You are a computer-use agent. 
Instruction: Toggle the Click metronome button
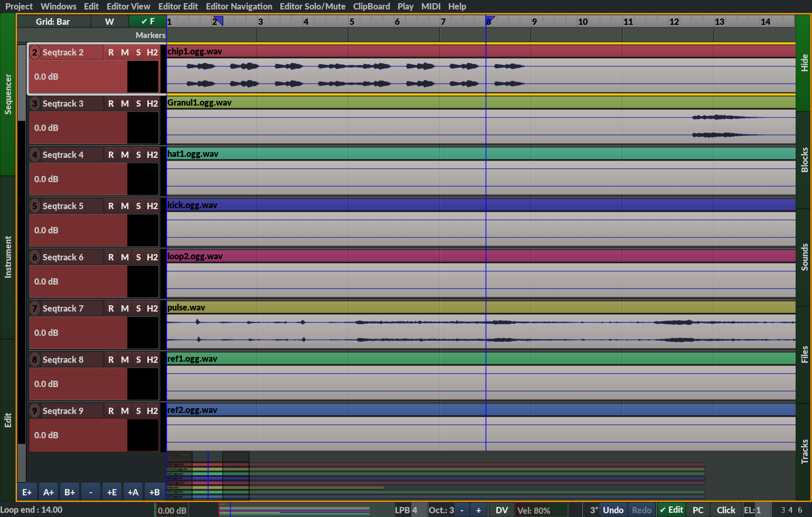pyautogui.click(x=725, y=510)
